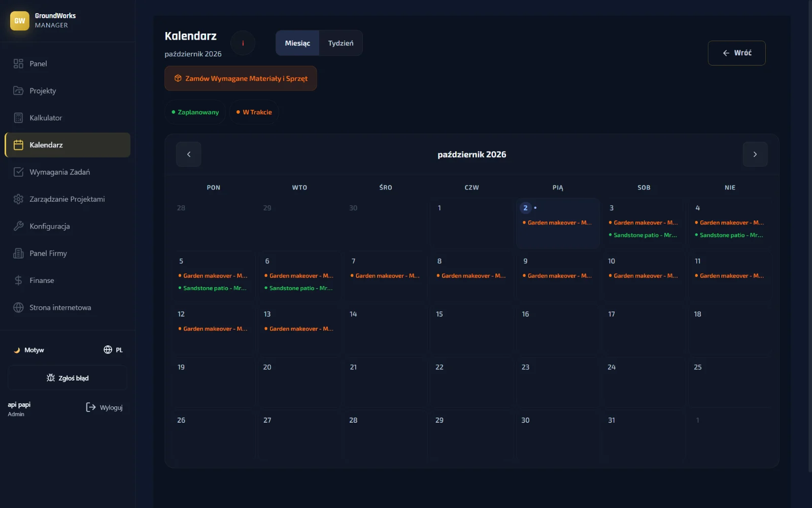This screenshot has width=812, height=508.
Task: Select the Miesiąc view tab
Action: pos(297,43)
